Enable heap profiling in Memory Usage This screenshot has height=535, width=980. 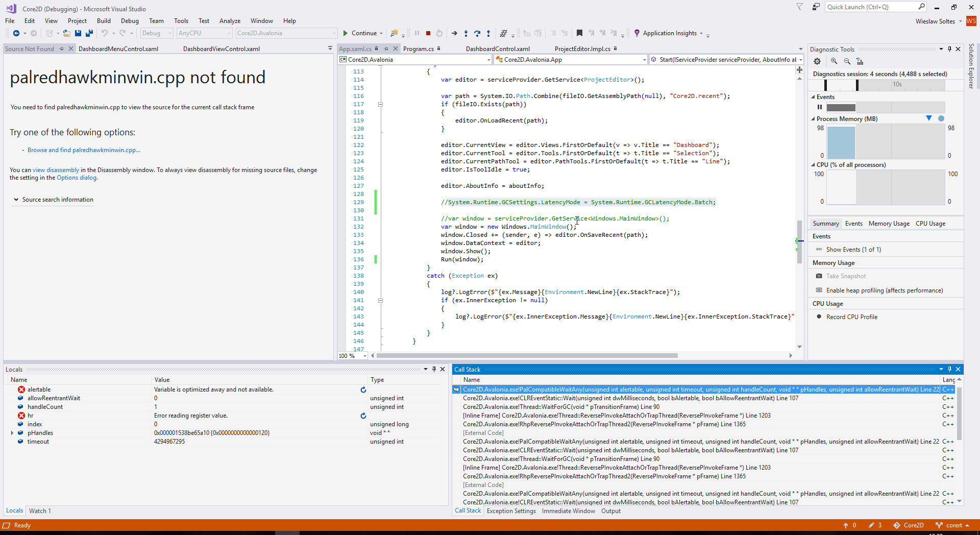[885, 290]
